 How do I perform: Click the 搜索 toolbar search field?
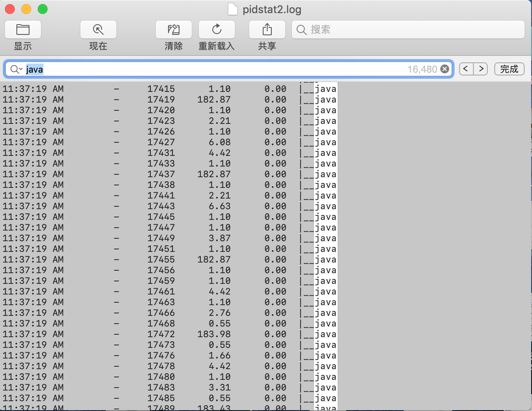coord(408,30)
